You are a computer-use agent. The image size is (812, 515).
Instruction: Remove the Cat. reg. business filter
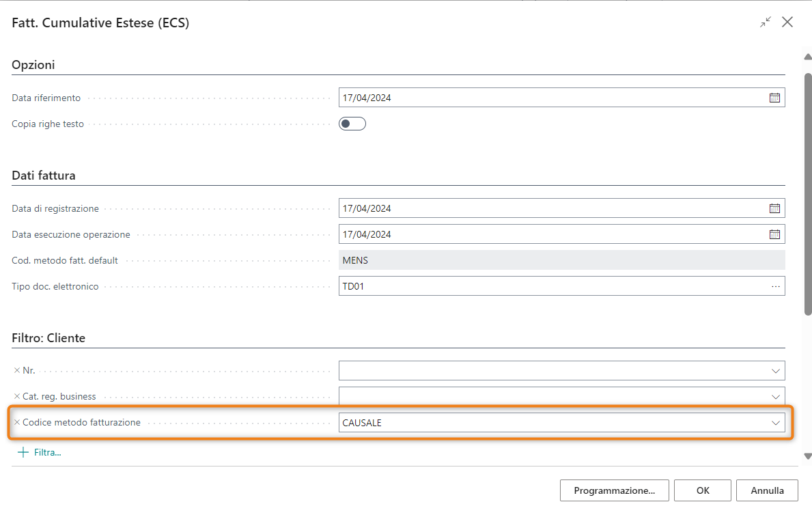17,396
